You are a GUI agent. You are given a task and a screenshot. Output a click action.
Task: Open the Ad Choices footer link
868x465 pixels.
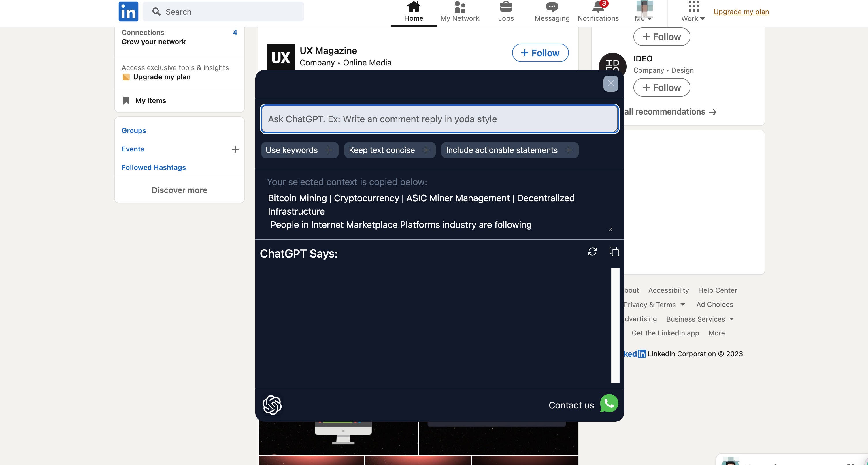(x=715, y=305)
